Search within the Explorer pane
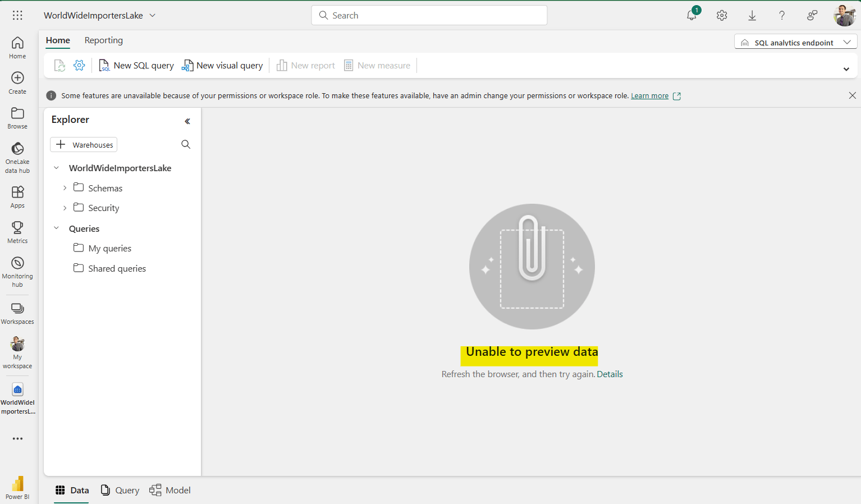The image size is (861, 504). coord(186,144)
